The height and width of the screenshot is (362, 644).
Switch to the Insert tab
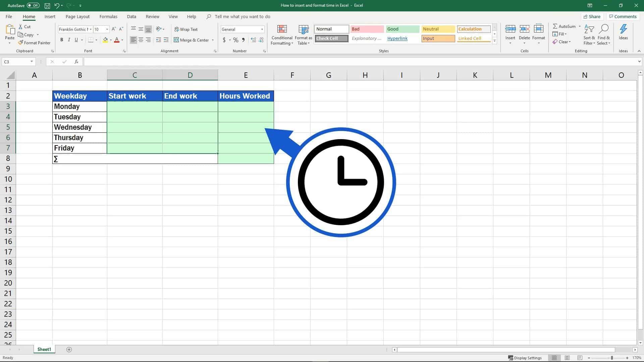tap(50, 16)
